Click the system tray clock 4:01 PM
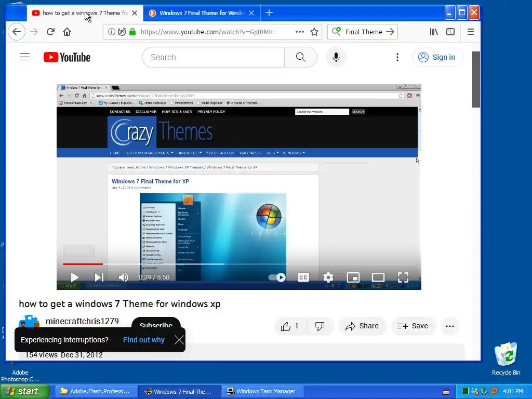 coord(513,392)
